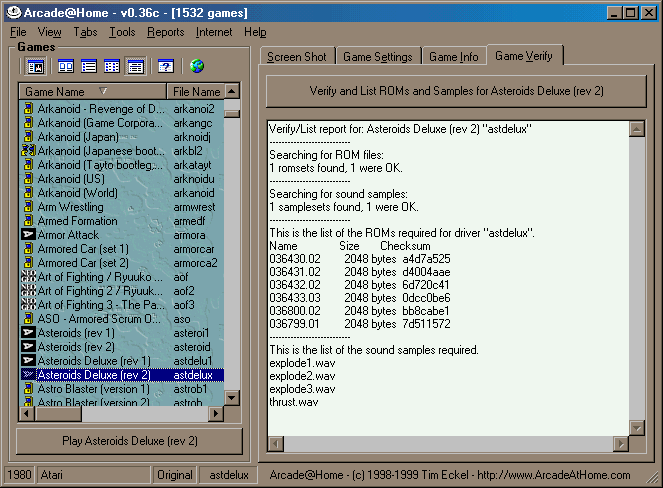This screenshot has height=488, width=663.
Task: Switch to large icons view
Action: pyautogui.click(x=66, y=66)
